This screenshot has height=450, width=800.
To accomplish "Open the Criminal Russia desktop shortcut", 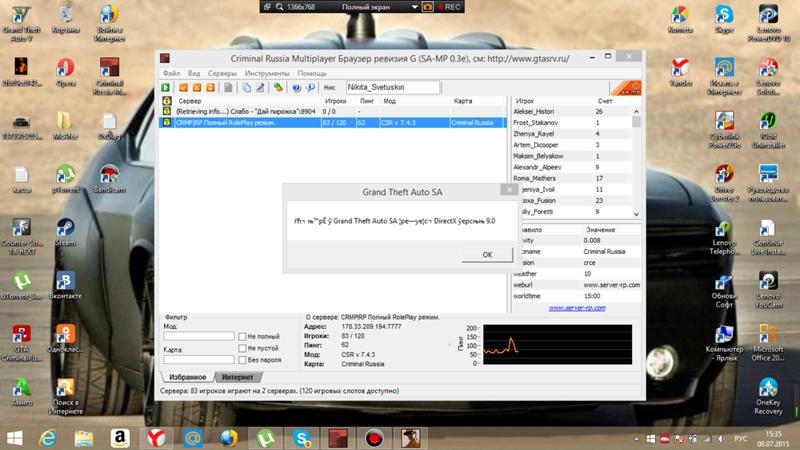I will pyautogui.click(x=109, y=76).
